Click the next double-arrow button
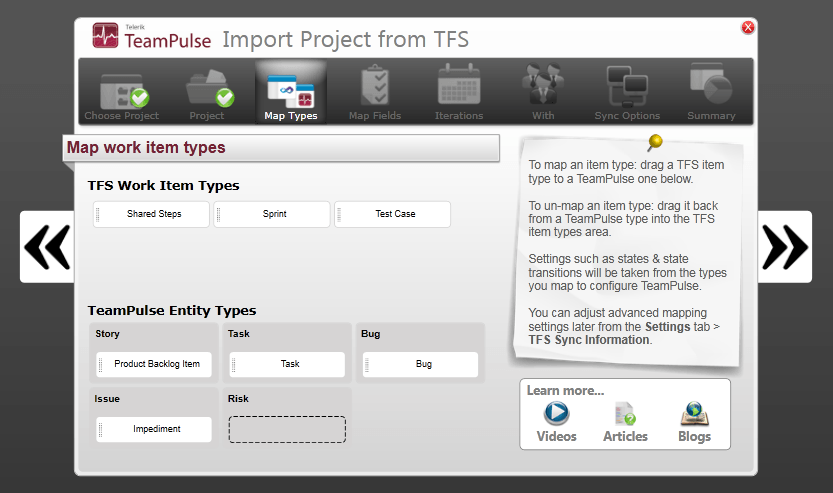The height and width of the screenshot is (493, 833). (x=785, y=247)
